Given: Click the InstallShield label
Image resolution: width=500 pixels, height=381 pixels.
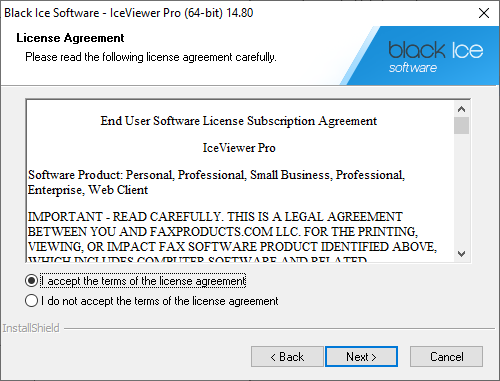Looking at the screenshot, I should coord(31,328).
